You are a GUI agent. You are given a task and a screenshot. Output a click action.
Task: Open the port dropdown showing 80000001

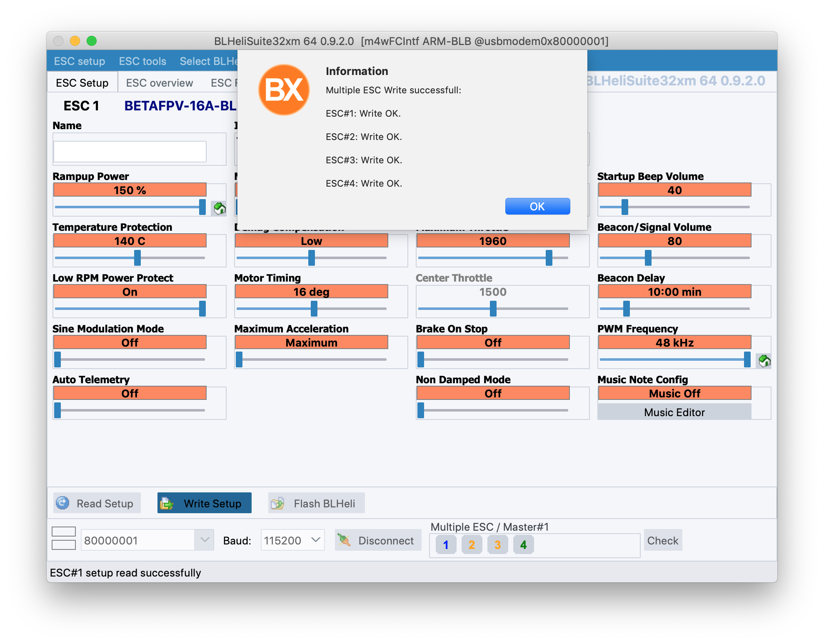204,540
